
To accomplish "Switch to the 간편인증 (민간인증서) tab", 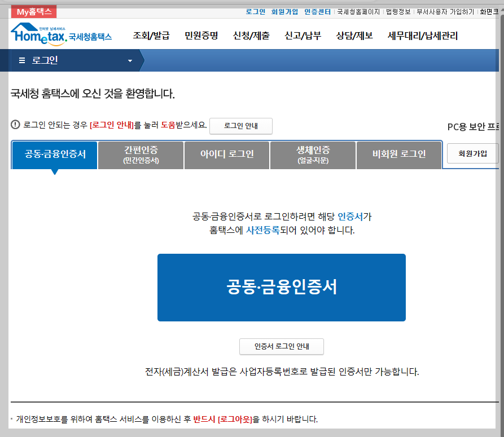I will [x=140, y=155].
